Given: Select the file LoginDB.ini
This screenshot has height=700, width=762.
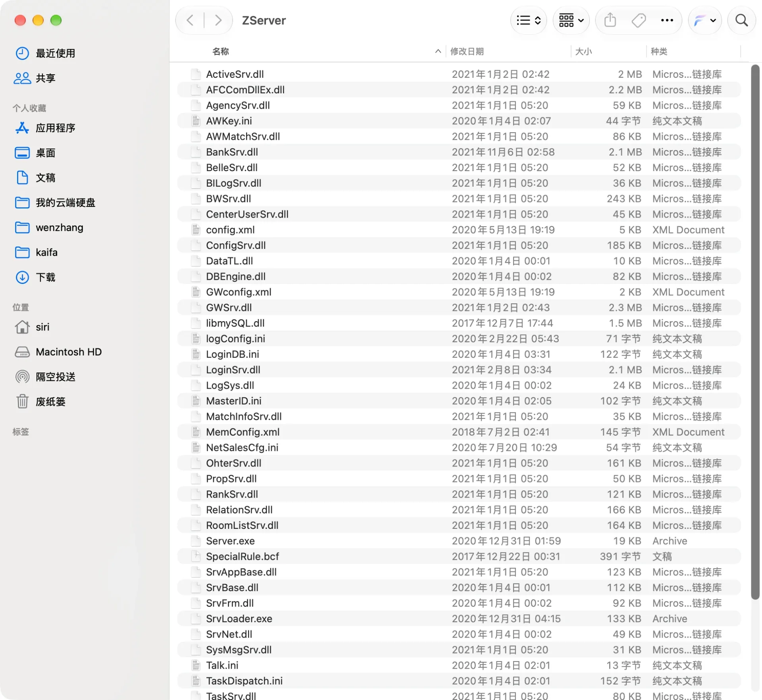Looking at the screenshot, I should point(459,354).
